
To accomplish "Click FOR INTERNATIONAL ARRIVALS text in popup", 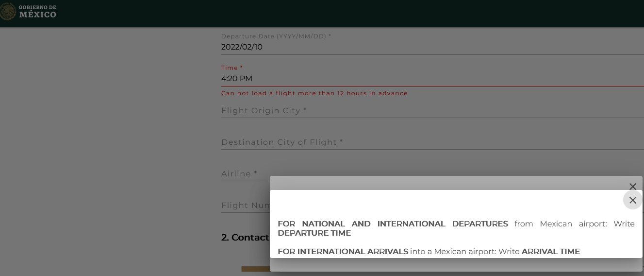I will [343, 252].
